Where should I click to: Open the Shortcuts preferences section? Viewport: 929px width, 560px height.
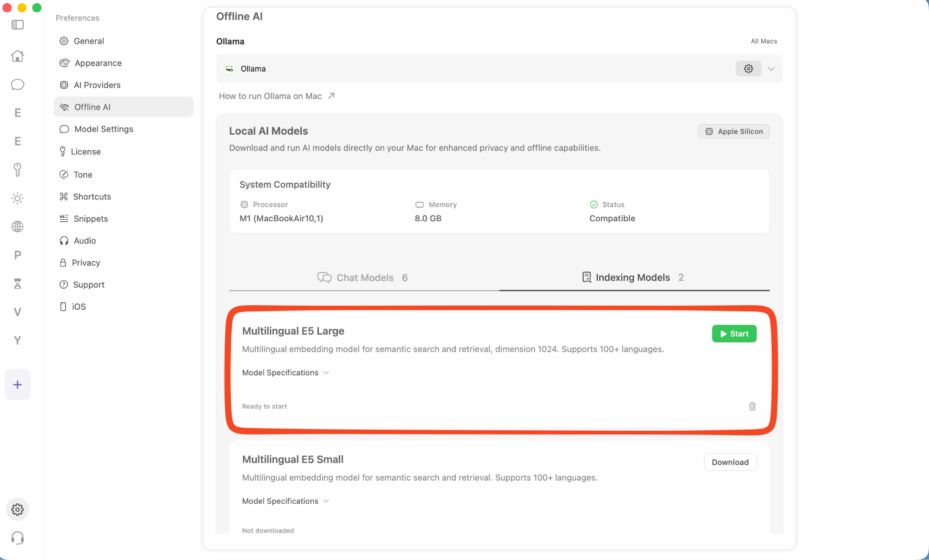pyautogui.click(x=92, y=196)
